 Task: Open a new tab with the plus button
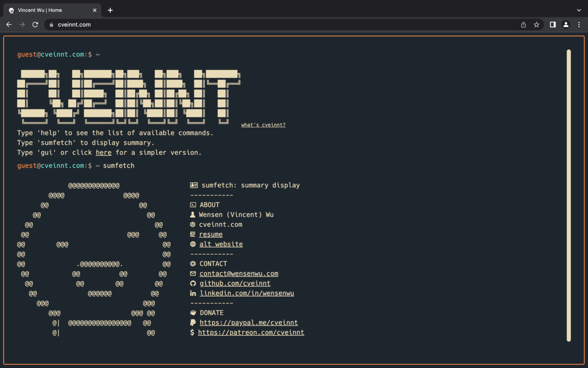click(110, 10)
